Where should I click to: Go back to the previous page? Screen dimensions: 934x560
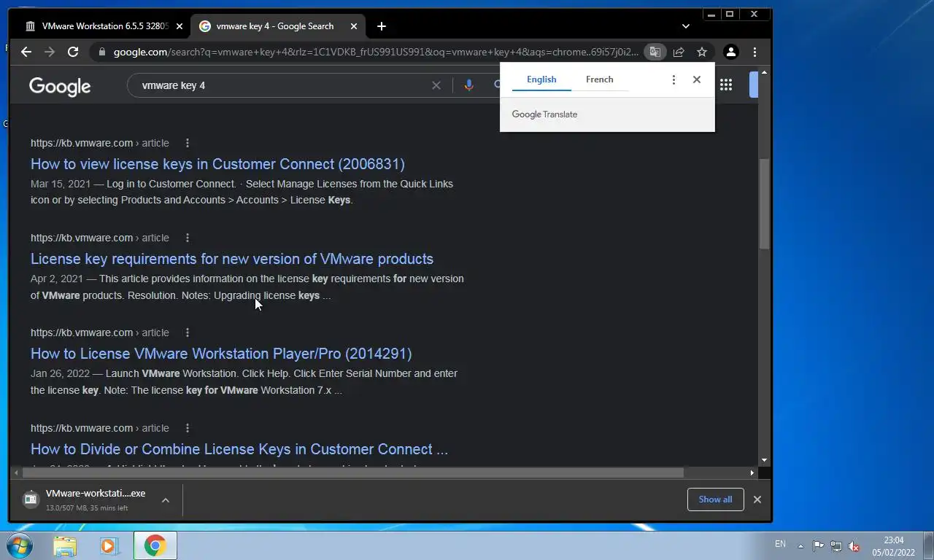[x=26, y=52]
